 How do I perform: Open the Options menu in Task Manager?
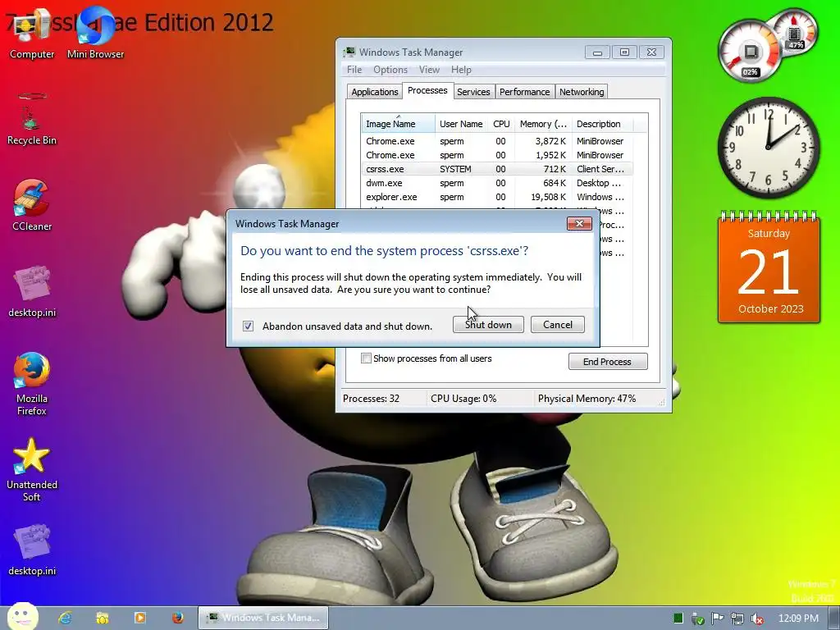click(390, 70)
